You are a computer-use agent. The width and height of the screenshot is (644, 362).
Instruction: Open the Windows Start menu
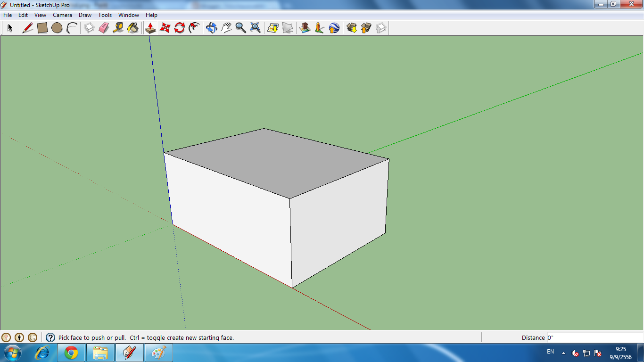click(12, 353)
